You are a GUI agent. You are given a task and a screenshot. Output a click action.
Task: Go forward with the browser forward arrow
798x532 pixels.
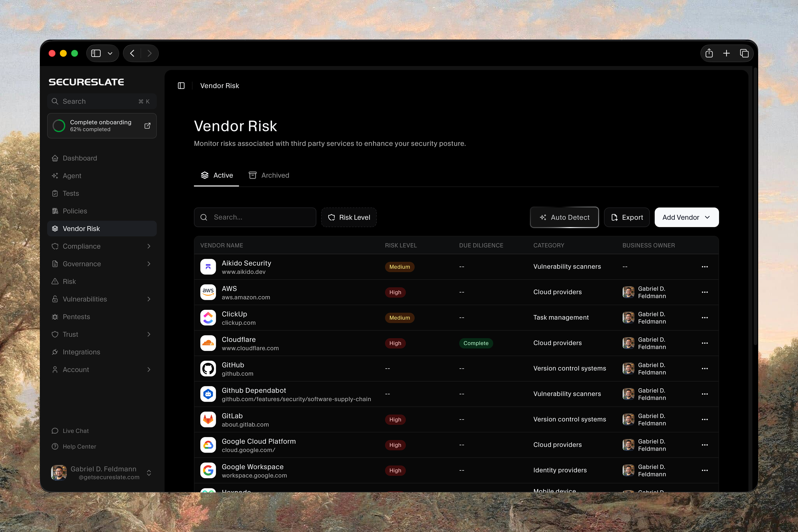(150, 53)
